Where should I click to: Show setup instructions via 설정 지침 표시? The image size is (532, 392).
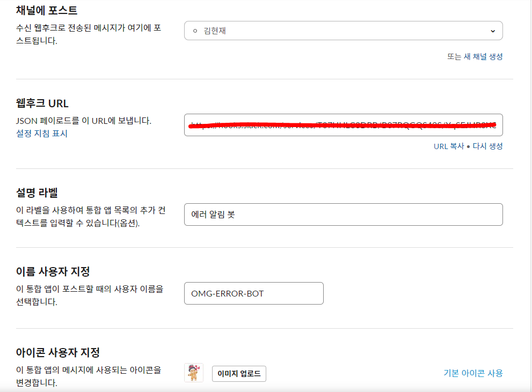pyautogui.click(x=42, y=134)
